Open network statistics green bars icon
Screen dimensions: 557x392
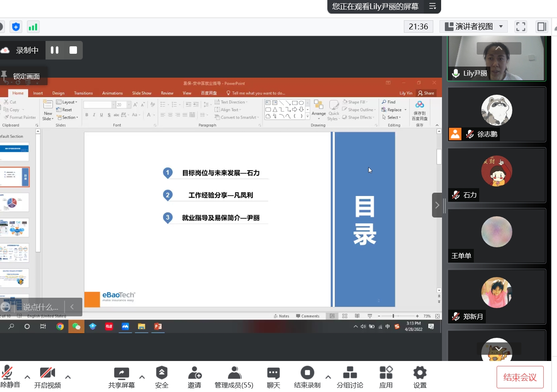tap(33, 27)
